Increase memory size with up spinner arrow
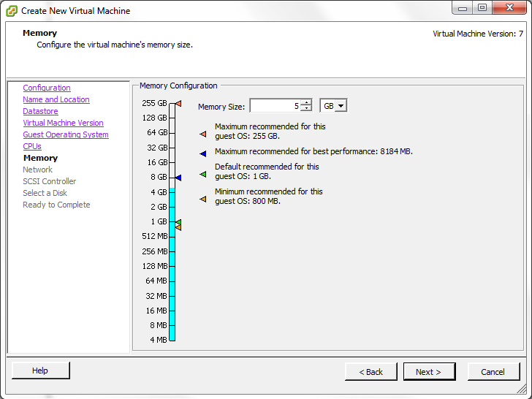532x399 pixels. [306, 102]
